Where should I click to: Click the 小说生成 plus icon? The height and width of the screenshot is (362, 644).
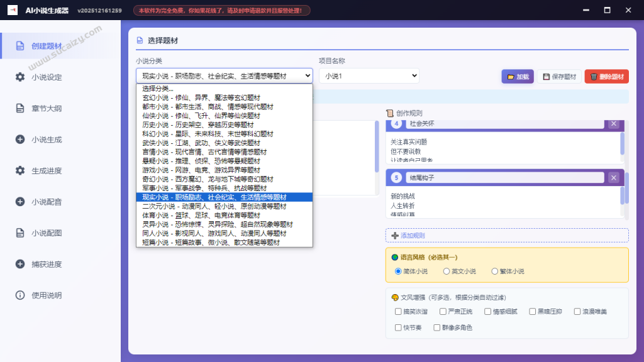(20, 140)
